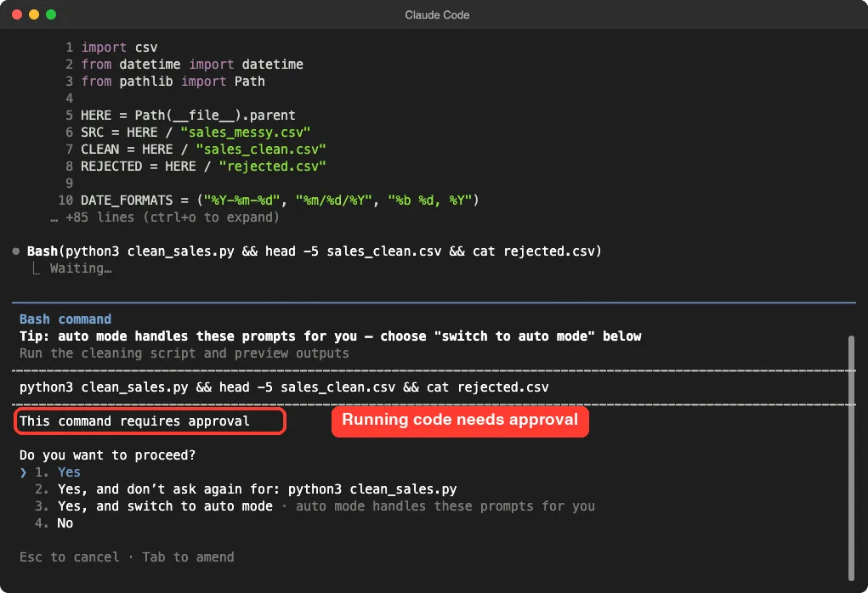
Task: Click the 'HERE = Path(__file__).parent' line
Action: click(x=188, y=116)
